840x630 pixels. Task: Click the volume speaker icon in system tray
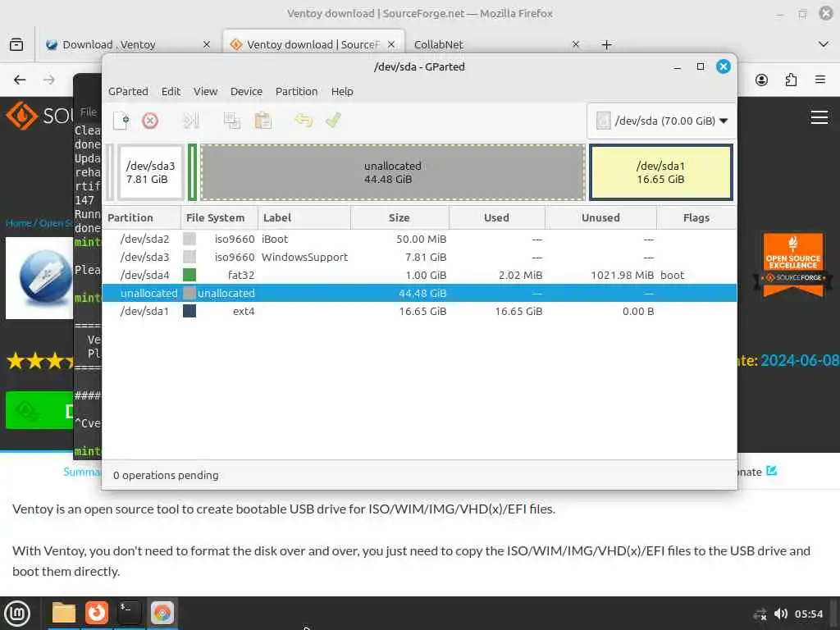(x=781, y=614)
